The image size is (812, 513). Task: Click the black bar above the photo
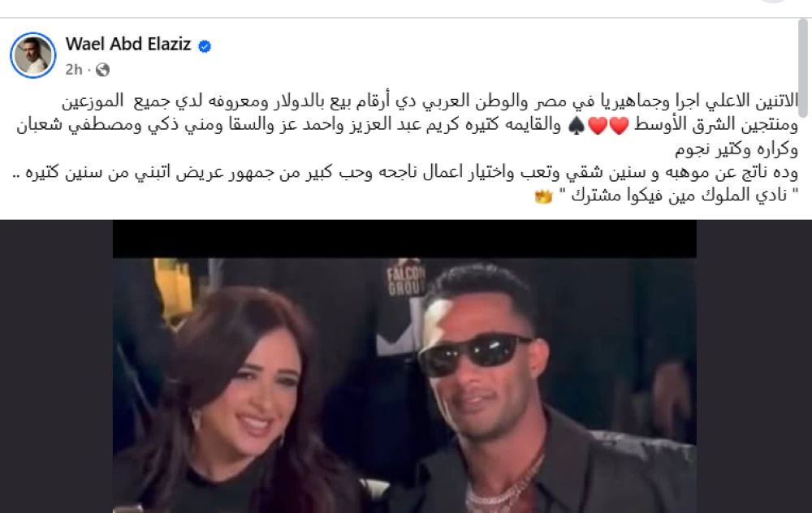(404, 239)
